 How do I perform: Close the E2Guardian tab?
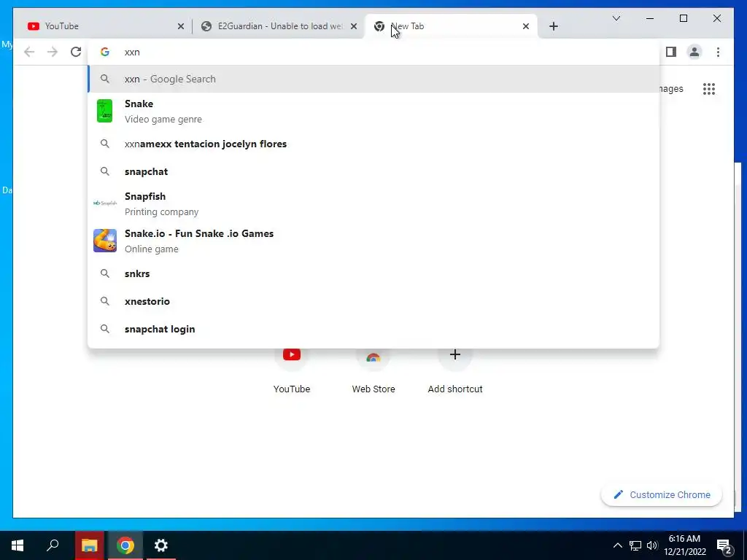[354, 26]
